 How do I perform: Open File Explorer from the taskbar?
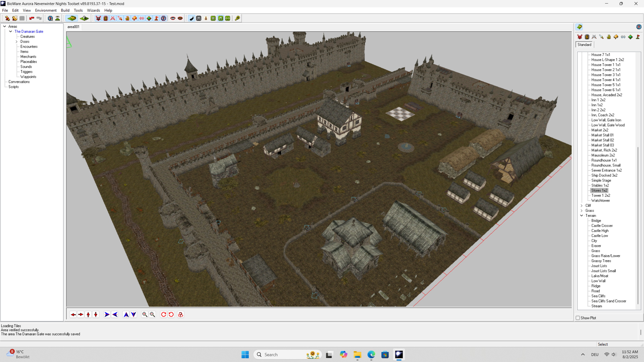[x=357, y=354]
